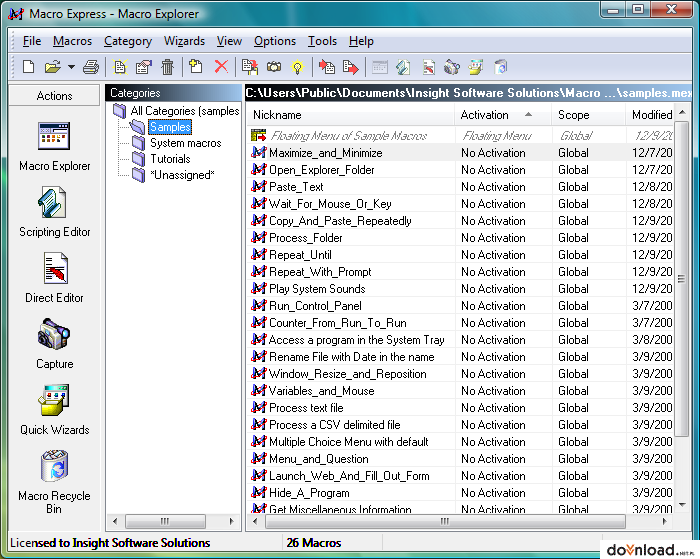Sort by the Scope column header
Viewport: 700px width, 559px height.
click(589, 115)
